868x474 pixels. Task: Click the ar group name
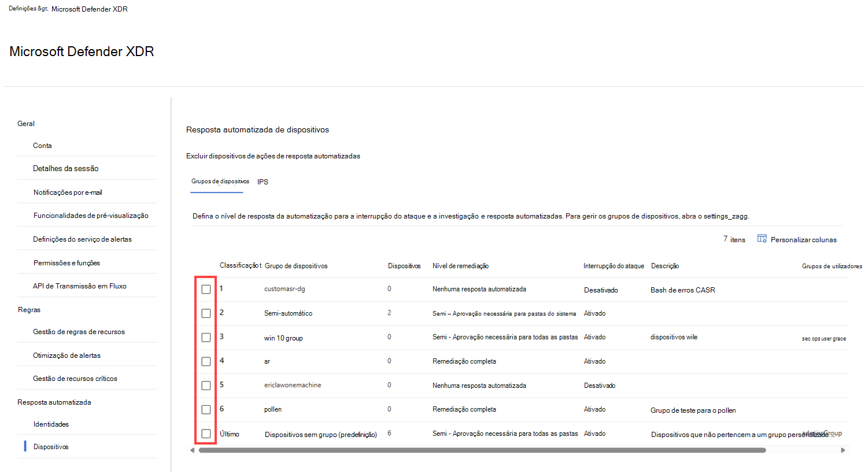[267, 361]
